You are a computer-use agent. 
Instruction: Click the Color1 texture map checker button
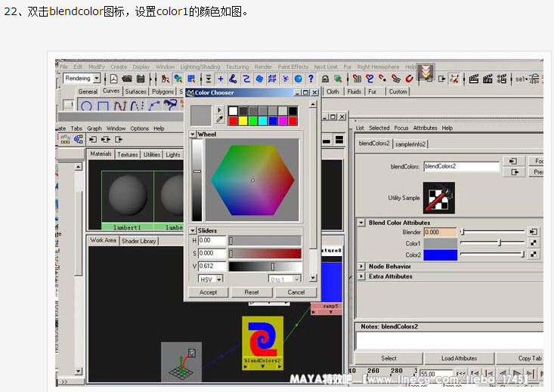coord(534,243)
